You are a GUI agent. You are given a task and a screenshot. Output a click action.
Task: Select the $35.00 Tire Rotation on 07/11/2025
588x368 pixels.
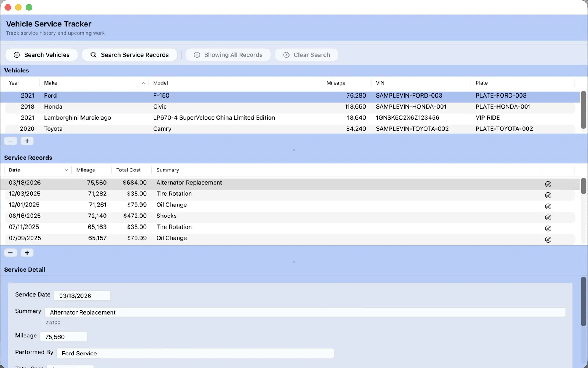click(290, 227)
